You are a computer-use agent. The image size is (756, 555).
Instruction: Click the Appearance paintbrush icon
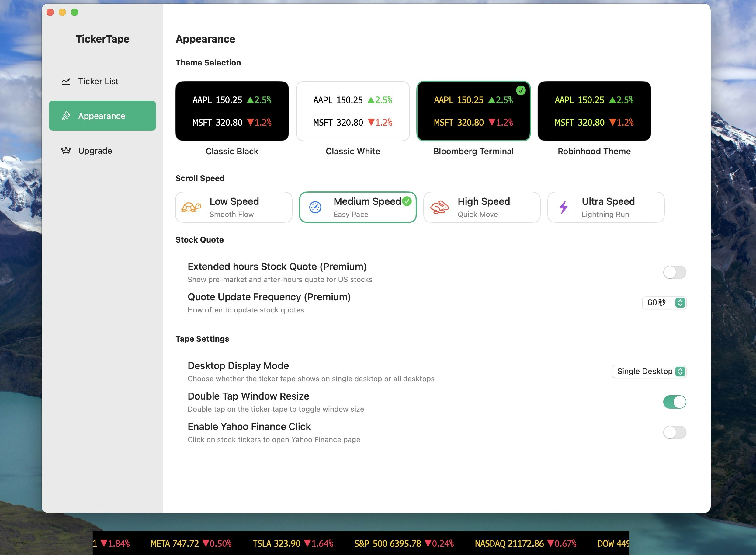pos(66,116)
